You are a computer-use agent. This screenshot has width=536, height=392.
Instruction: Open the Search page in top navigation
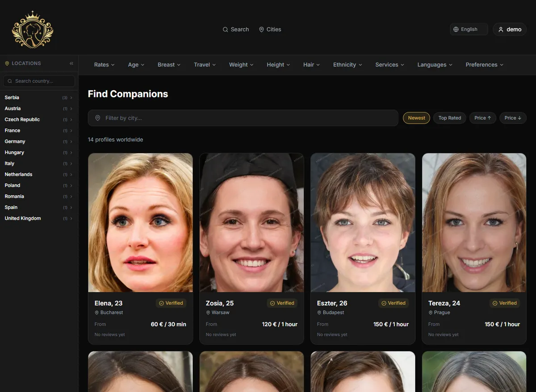pyautogui.click(x=236, y=29)
